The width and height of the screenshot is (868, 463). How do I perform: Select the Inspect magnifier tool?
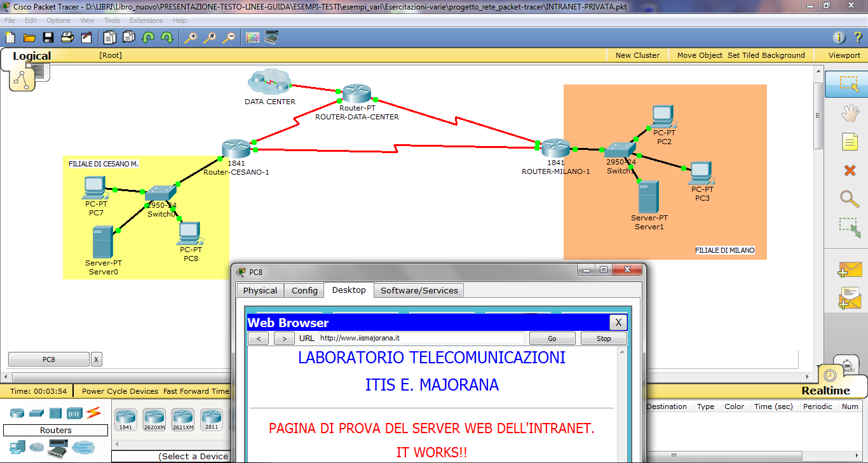pyautogui.click(x=850, y=199)
